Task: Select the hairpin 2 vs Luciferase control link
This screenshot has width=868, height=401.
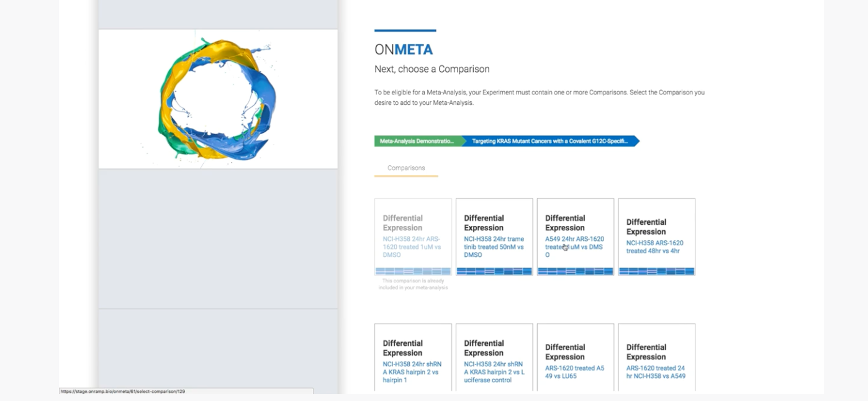Action: pos(494,372)
